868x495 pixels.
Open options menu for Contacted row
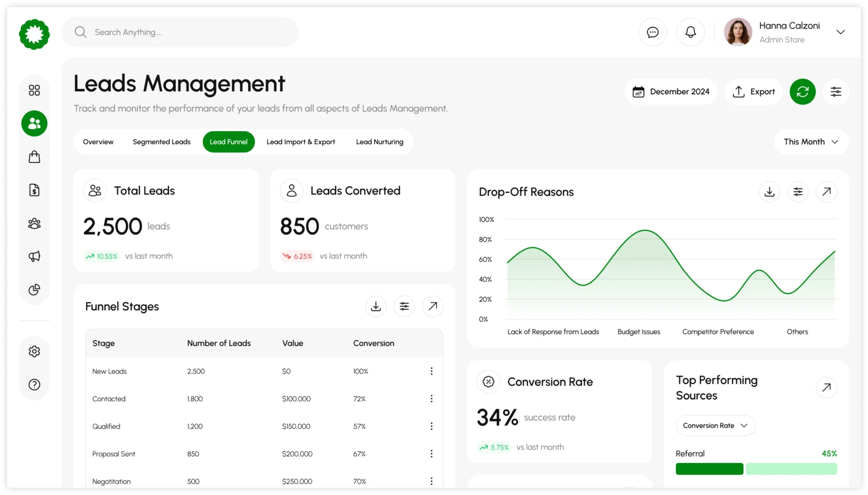pos(431,399)
